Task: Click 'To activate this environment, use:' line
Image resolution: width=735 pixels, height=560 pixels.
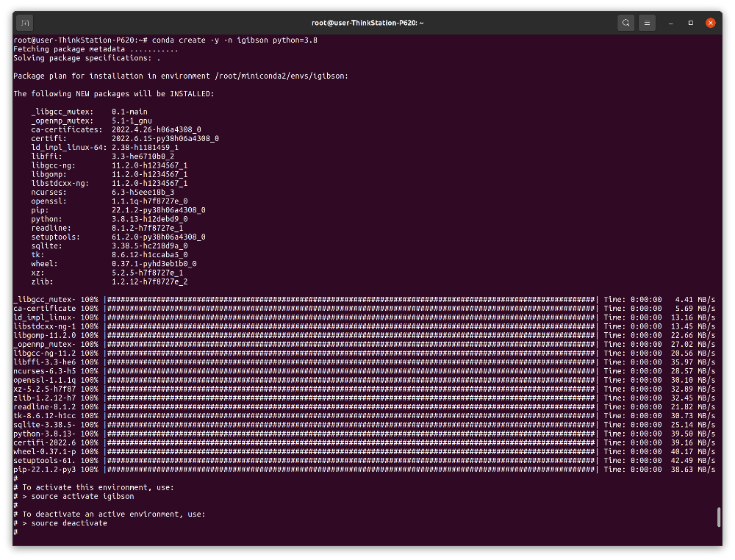Action: pos(94,487)
